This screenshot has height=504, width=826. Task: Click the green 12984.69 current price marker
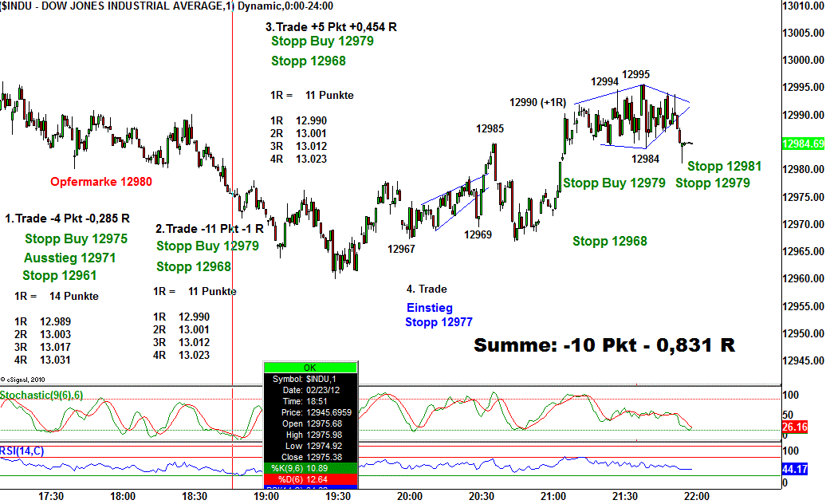pyautogui.click(x=803, y=144)
